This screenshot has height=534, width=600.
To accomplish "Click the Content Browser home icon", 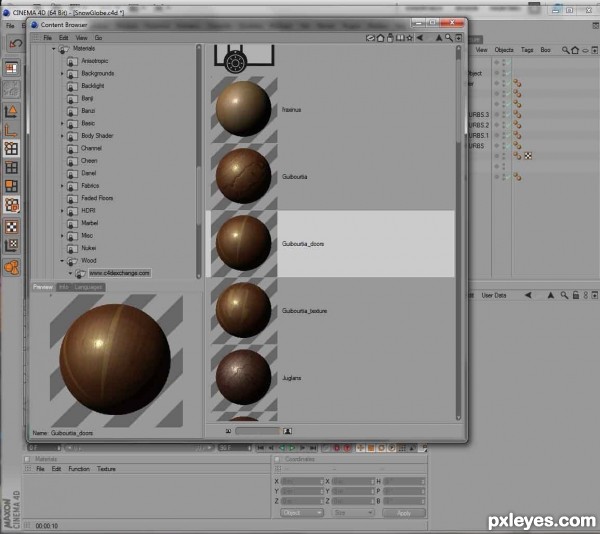I will pyautogui.click(x=380, y=38).
